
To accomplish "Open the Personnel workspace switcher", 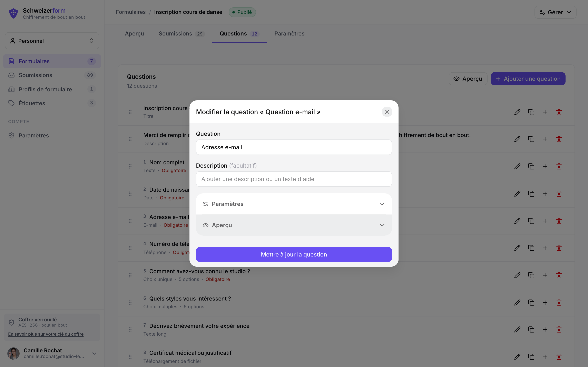I will (x=52, y=41).
